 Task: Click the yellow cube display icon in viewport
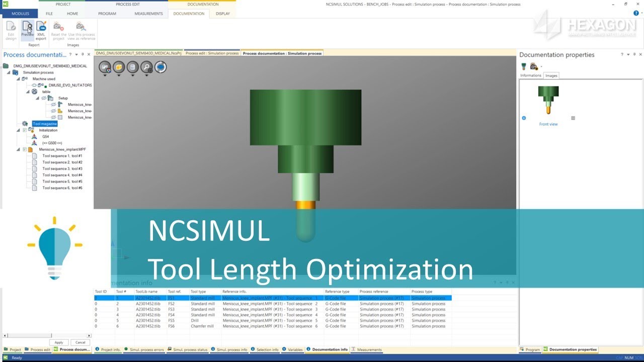119,67
